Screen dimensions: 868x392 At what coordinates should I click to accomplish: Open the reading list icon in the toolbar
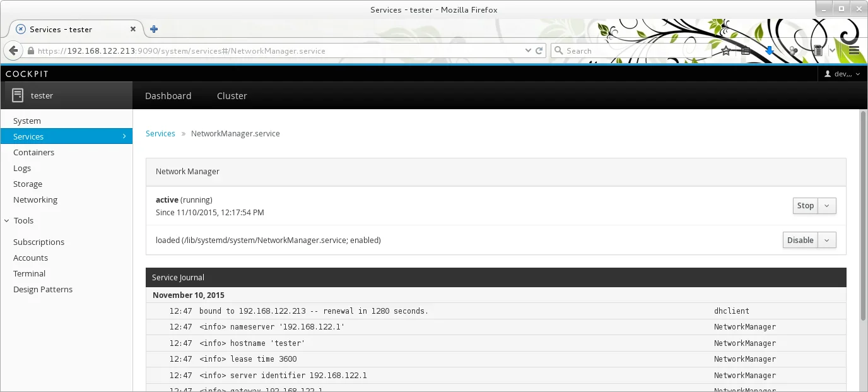[x=745, y=50]
